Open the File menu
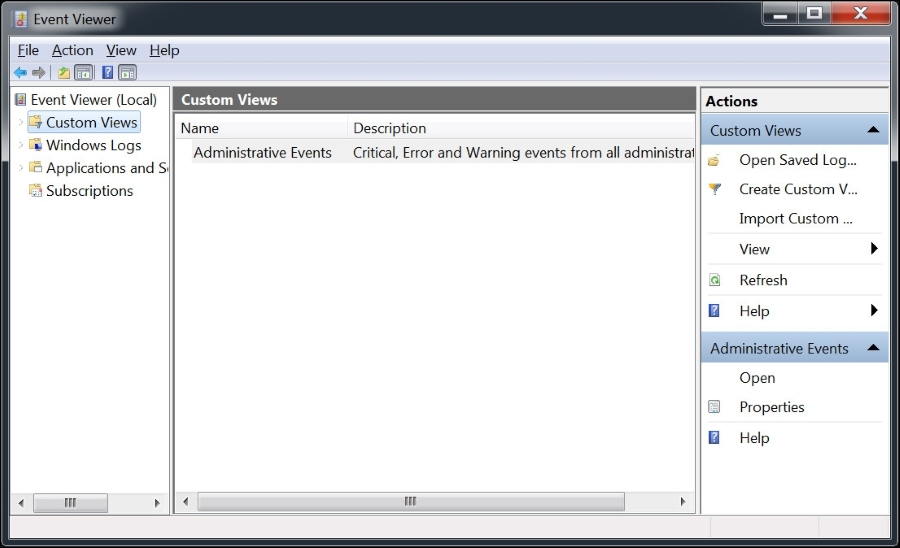900x548 pixels. click(28, 50)
